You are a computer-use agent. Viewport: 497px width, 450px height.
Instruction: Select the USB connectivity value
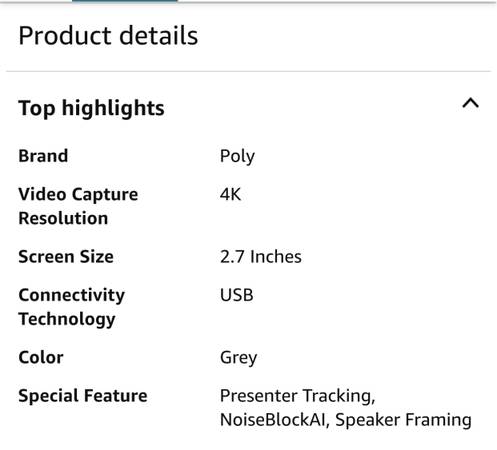click(x=237, y=295)
